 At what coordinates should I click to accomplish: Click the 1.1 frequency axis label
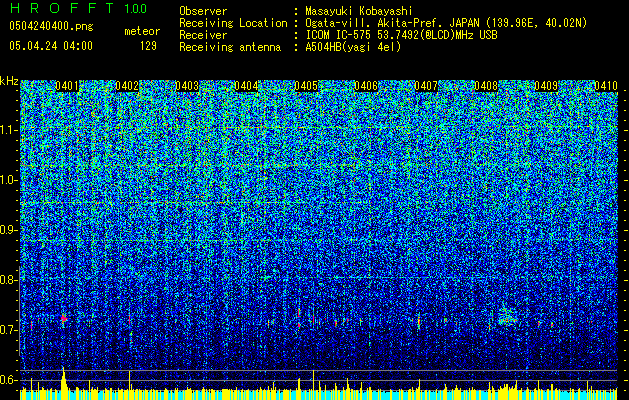click(8, 130)
